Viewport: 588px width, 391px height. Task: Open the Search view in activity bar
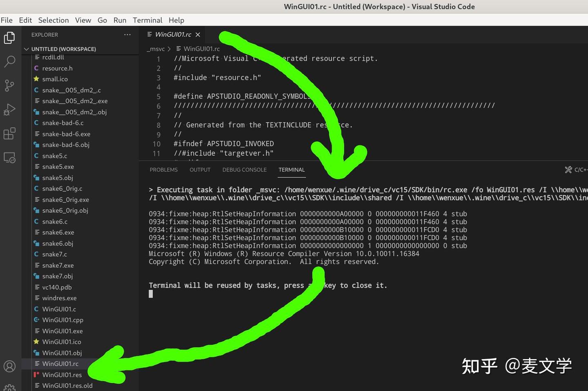[9, 62]
